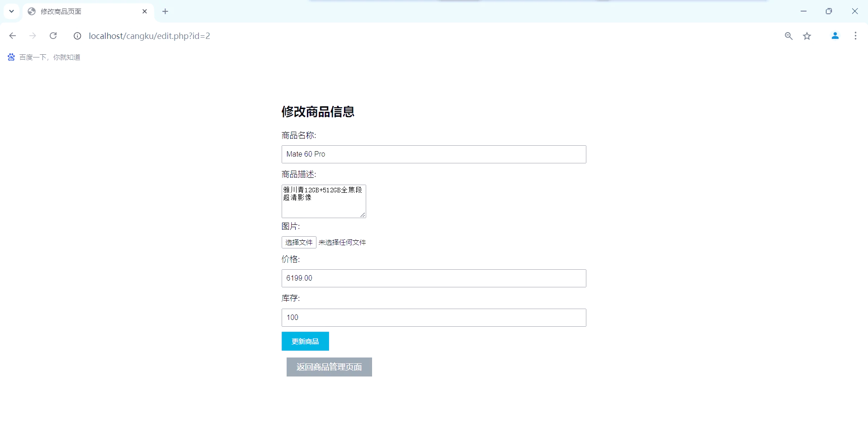Select the 修改商品页面 tab
Screen dimensions: 868x448
pos(88,11)
